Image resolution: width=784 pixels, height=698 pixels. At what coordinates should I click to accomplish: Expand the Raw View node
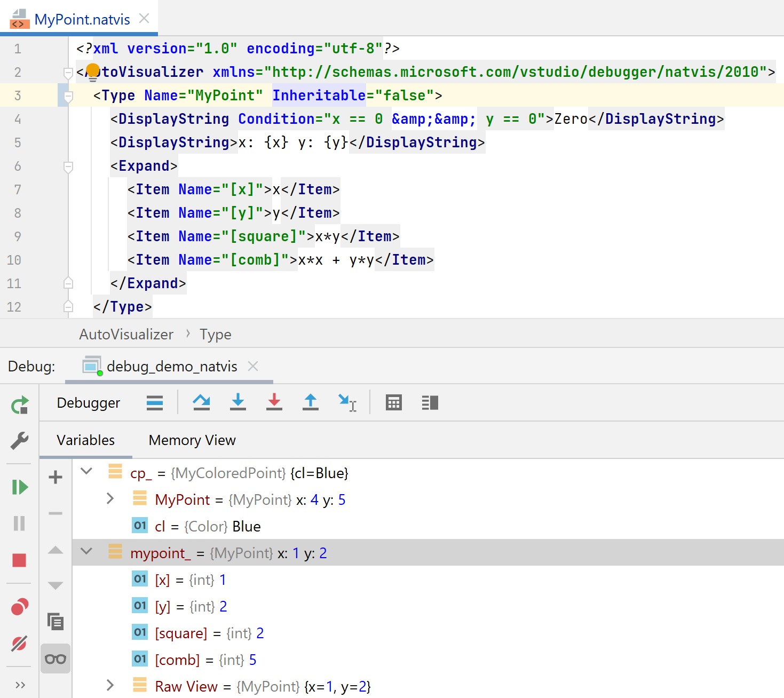[x=110, y=686]
